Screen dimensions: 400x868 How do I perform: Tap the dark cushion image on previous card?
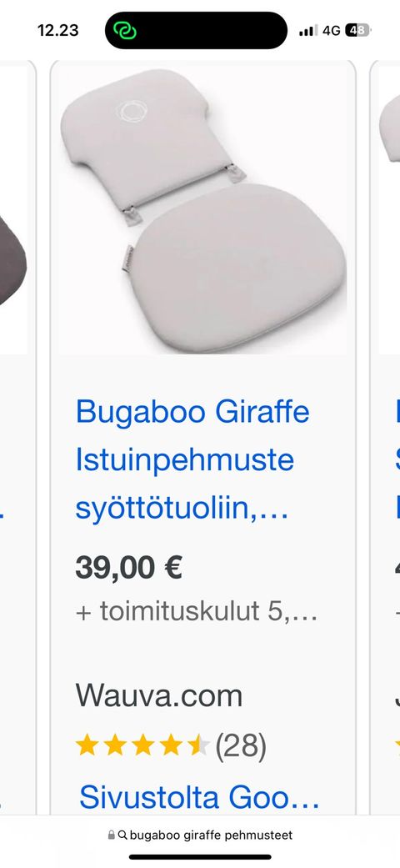pyautogui.click(x=12, y=260)
